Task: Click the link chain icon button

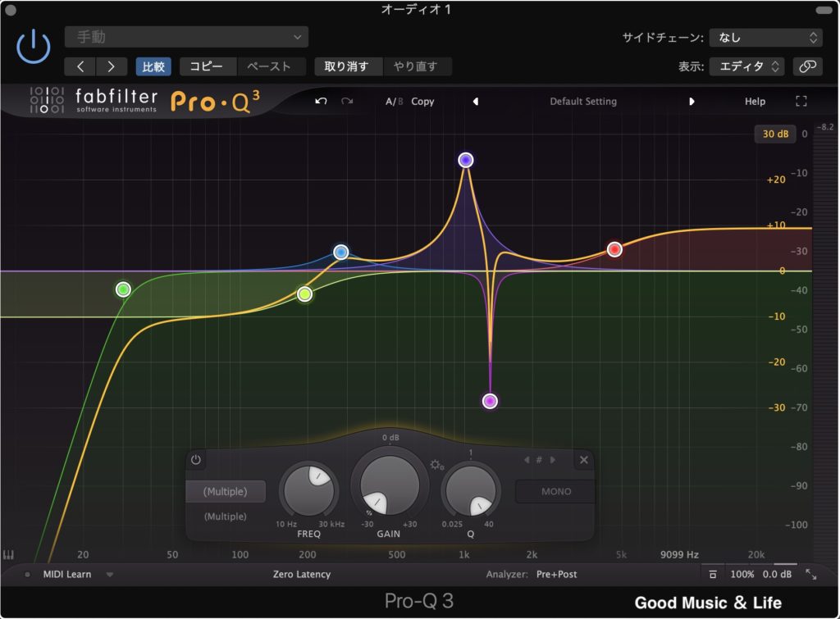Action: [x=807, y=66]
